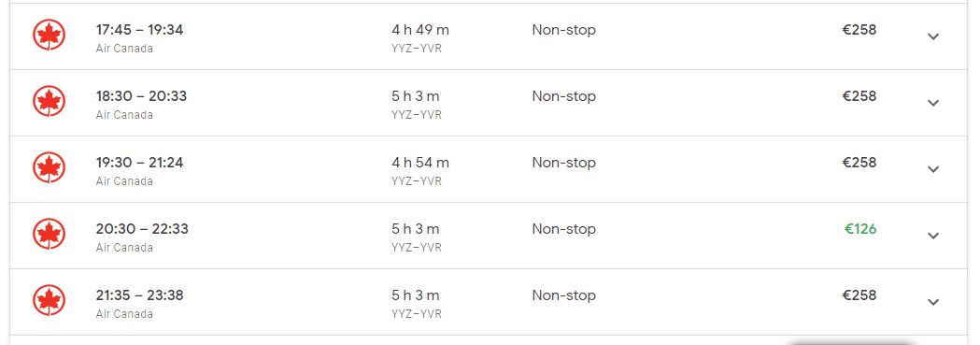Expand the €126 flight chevron
Image resolution: width=980 pixels, height=345 pixels.
coord(933,236)
